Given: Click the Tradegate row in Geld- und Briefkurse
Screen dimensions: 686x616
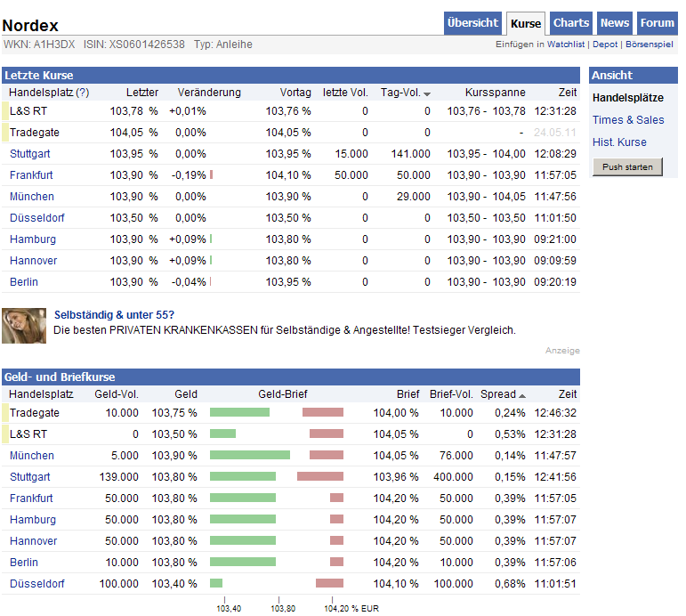Looking at the screenshot, I should [x=291, y=413].
